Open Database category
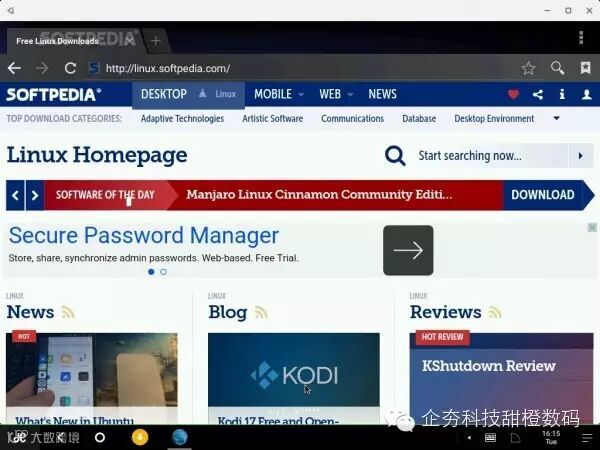 (419, 119)
